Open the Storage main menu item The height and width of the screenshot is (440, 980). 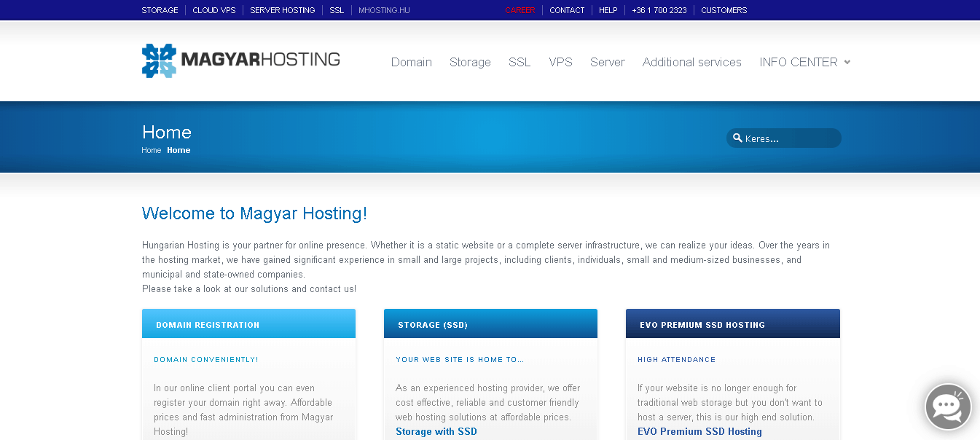470,62
